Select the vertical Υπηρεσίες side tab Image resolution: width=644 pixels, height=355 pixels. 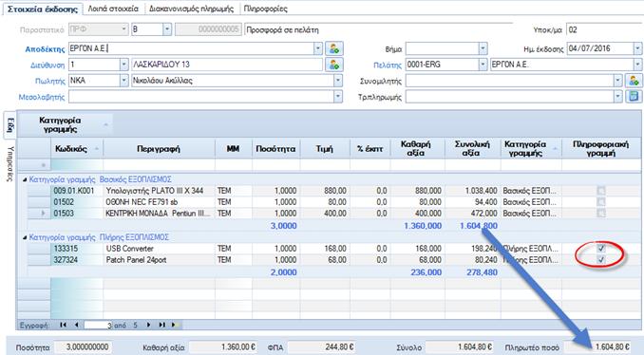pyautogui.click(x=10, y=163)
